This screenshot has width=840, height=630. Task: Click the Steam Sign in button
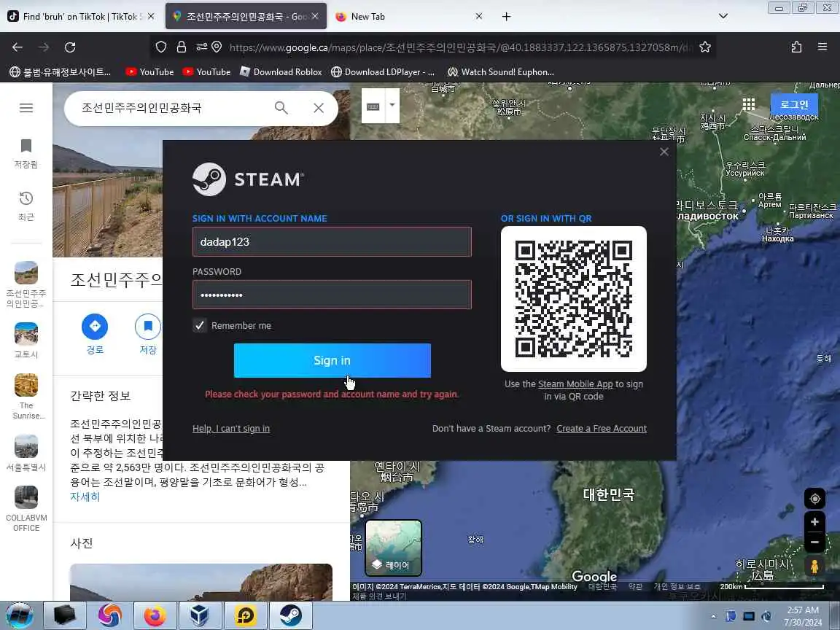point(332,360)
